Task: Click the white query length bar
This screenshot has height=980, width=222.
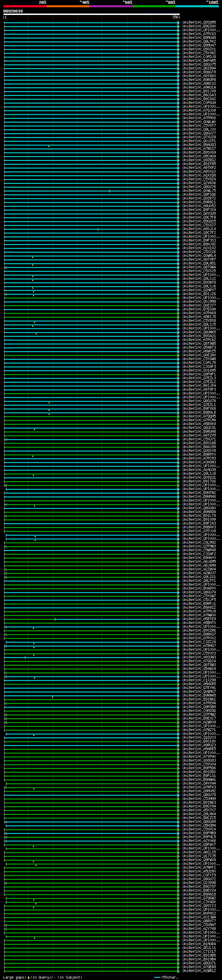Action: pyautogui.click(x=92, y=14)
